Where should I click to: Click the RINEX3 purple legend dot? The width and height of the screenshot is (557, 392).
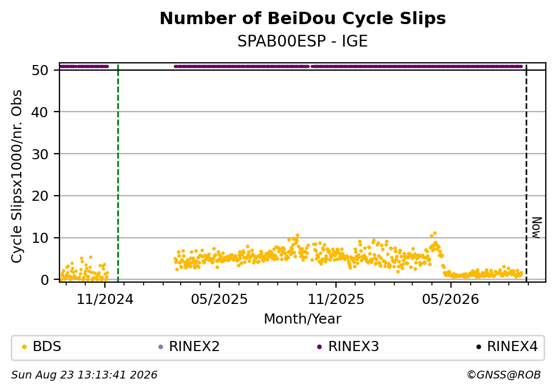click(x=319, y=347)
